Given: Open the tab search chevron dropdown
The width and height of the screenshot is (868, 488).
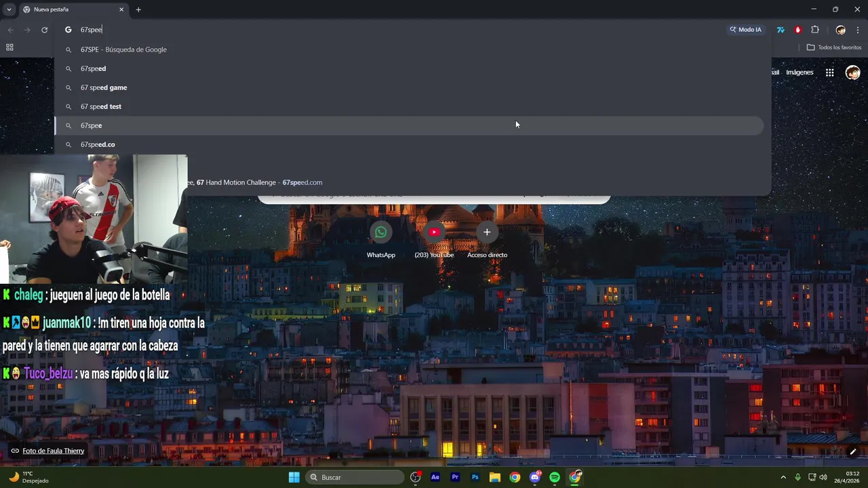Looking at the screenshot, I should 9,9.
